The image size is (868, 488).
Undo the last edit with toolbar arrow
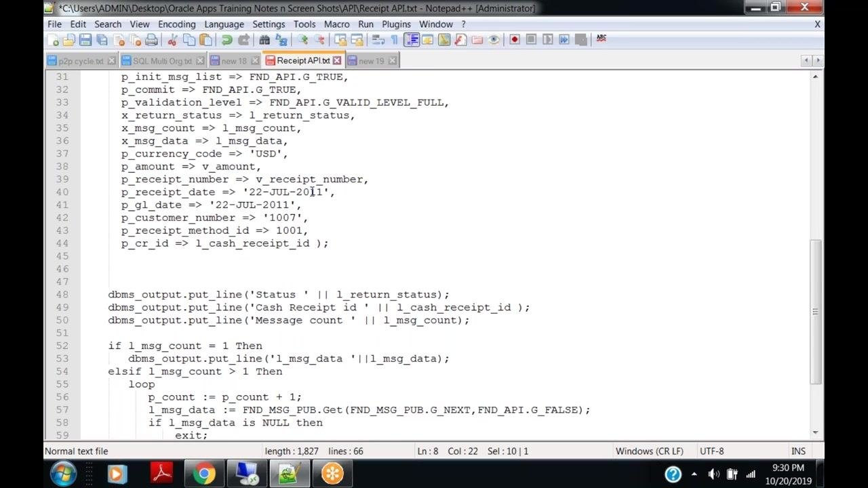(226, 39)
